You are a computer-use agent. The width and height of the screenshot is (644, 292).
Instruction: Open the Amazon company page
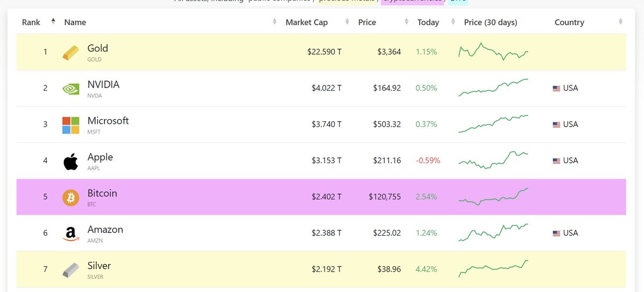pyautogui.click(x=105, y=229)
